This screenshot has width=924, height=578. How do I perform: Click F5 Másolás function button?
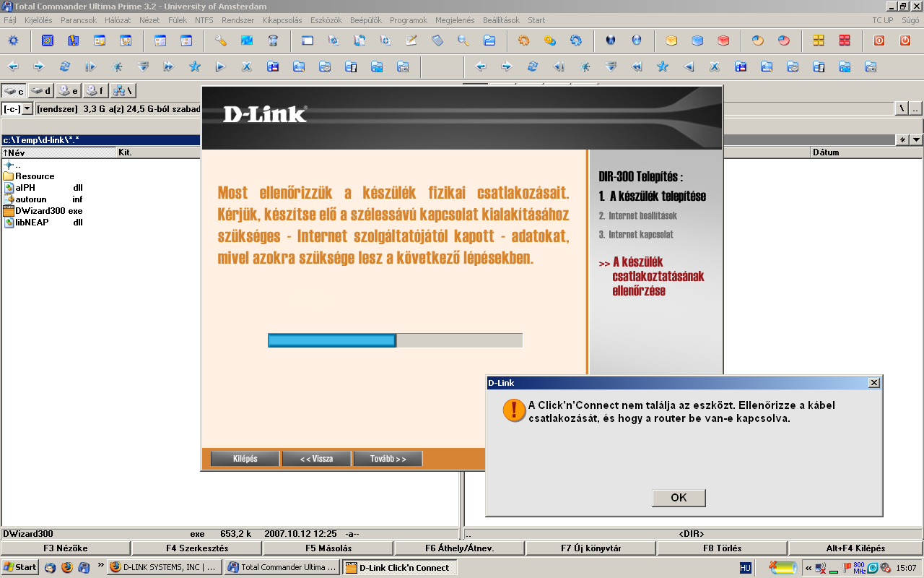pos(328,548)
